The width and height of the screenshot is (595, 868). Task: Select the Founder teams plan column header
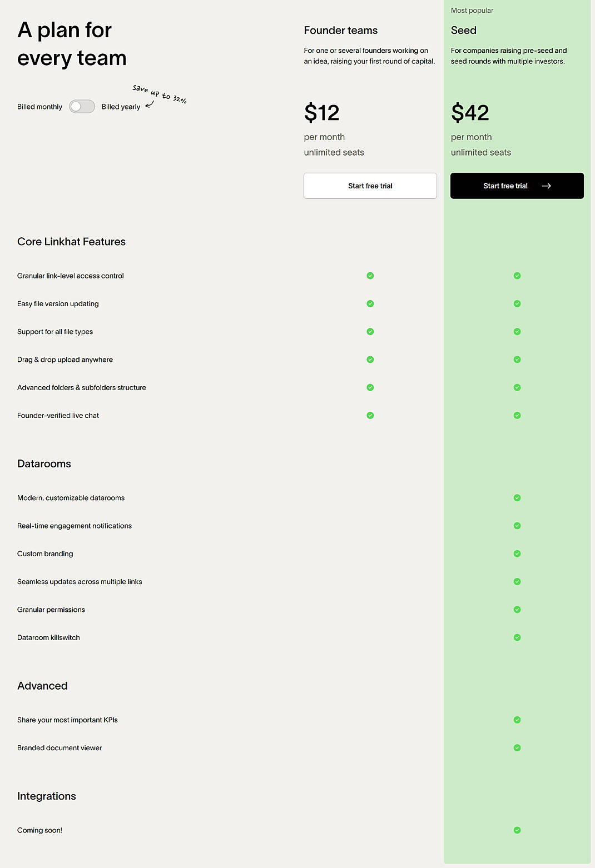[340, 30]
